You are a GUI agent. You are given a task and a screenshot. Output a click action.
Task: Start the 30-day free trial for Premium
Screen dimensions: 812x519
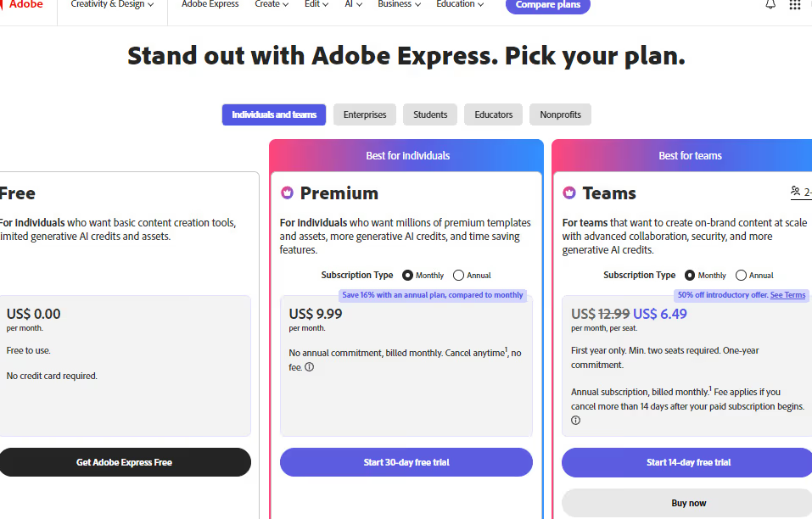pyautogui.click(x=406, y=462)
